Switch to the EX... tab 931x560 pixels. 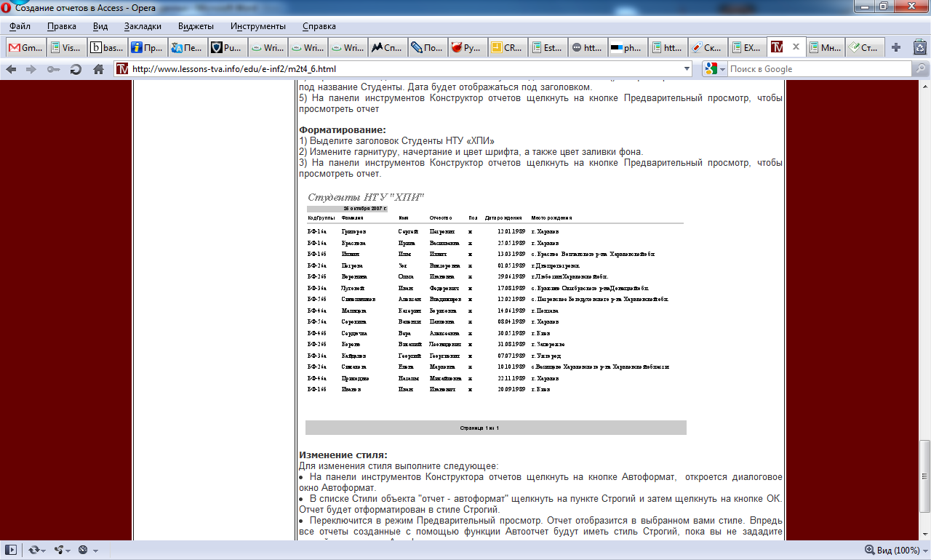tap(749, 48)
